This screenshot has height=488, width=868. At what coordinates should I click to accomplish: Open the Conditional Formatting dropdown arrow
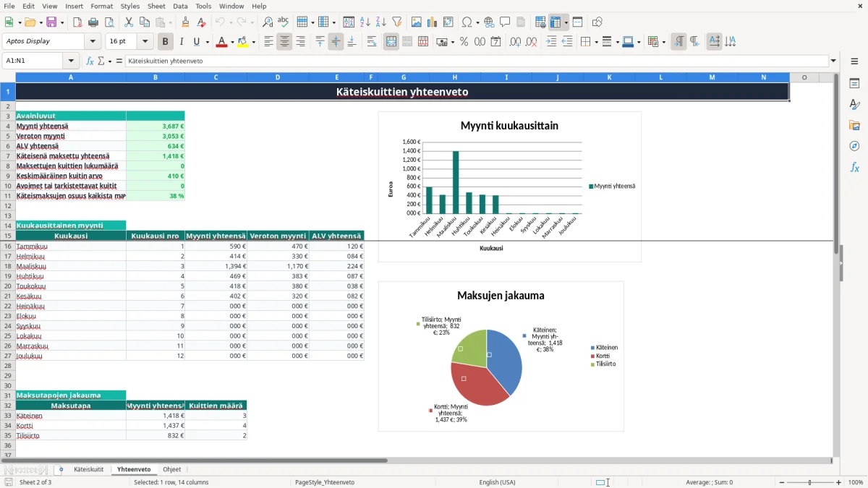(x=663, y=42)
